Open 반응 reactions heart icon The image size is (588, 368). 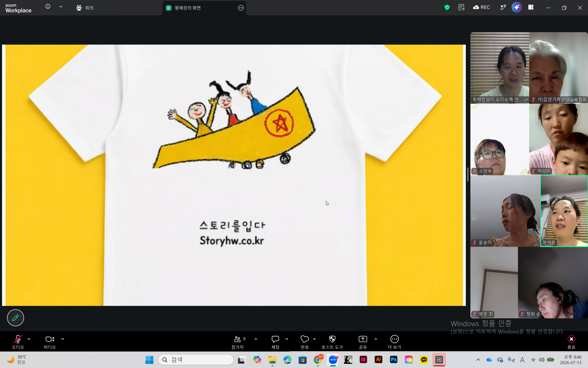pos(305,342)
